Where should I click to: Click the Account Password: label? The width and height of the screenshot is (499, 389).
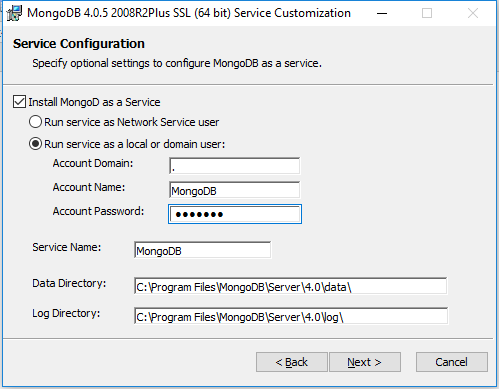(x=98, y=211)
